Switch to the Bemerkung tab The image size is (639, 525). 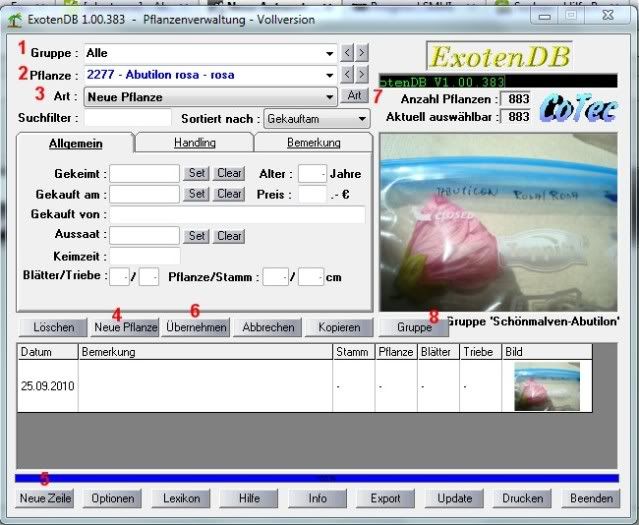pos(313,143)
